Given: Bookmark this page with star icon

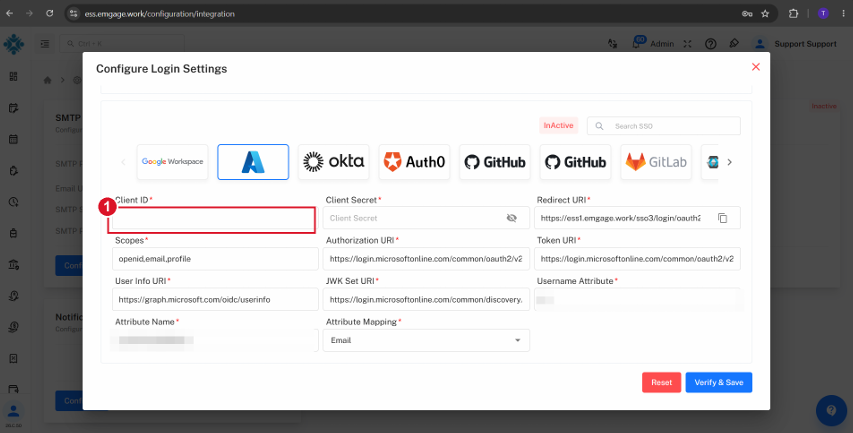Looking at the screenshot, I should (765, 14).
